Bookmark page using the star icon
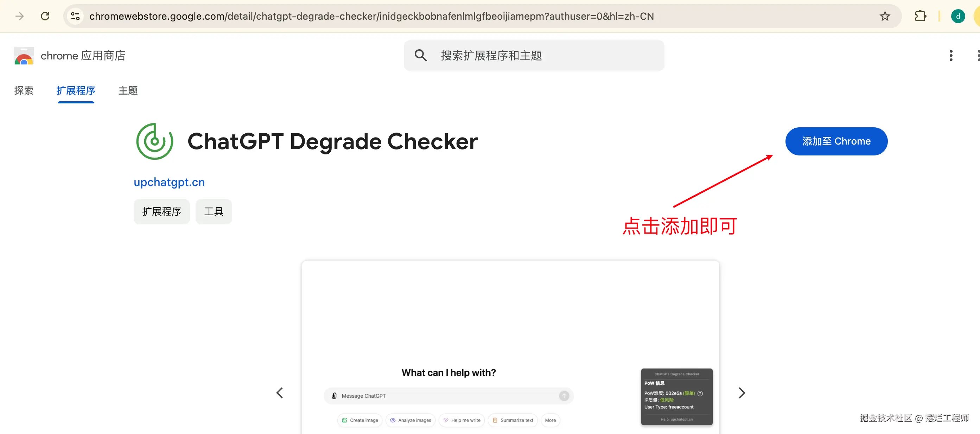The height and width of the screenshot is (434, 980). point(885,16)
